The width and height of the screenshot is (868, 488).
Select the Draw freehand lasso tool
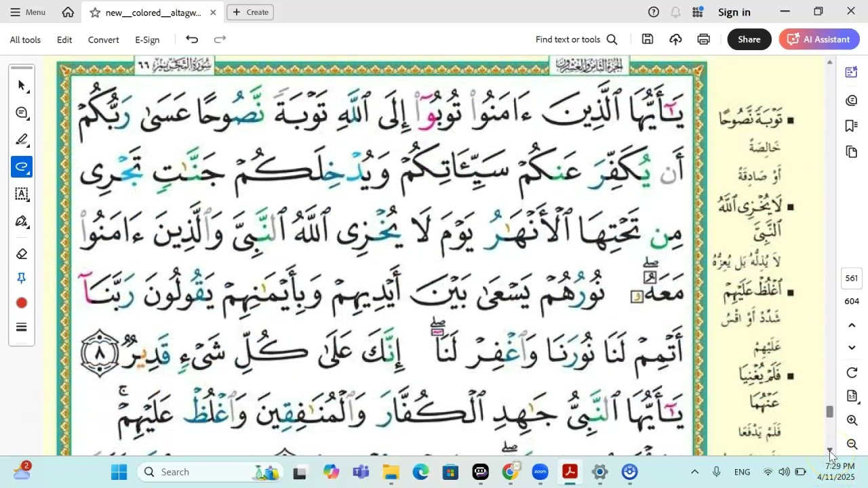(x=22, y=167)
